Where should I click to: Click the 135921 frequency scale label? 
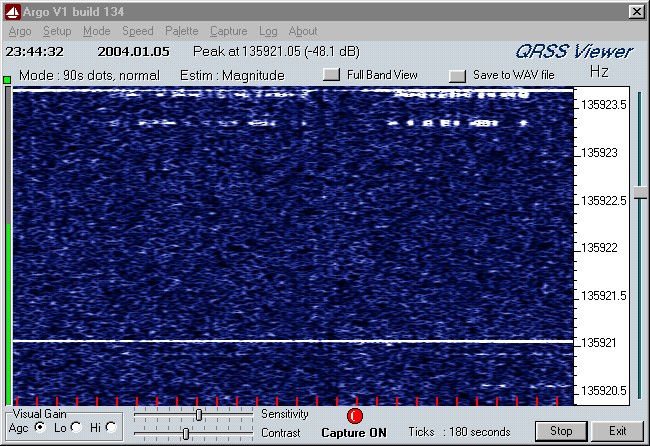[599, 343]
